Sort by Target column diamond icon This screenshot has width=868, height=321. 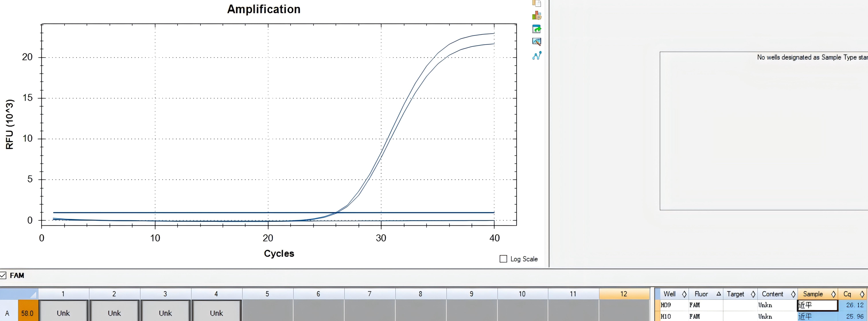click(x=753, y=294)
